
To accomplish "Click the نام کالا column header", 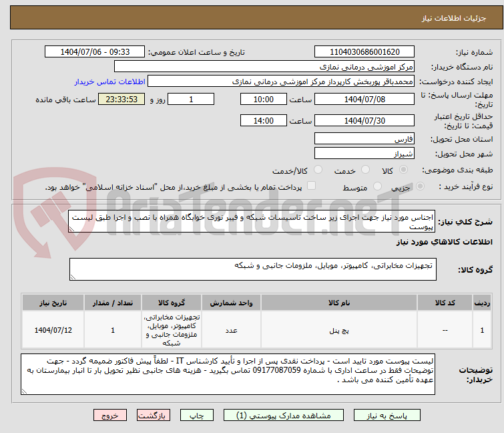I will pos(339,303).
